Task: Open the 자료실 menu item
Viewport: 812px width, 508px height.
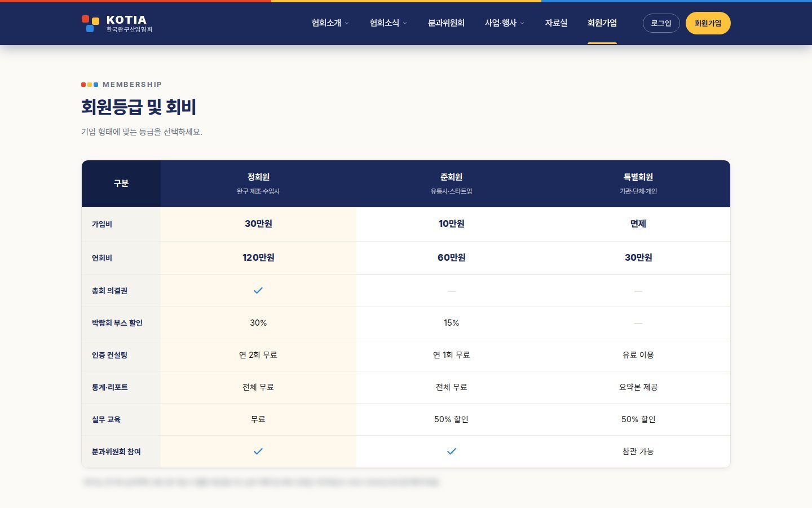Action: (556, 23)
